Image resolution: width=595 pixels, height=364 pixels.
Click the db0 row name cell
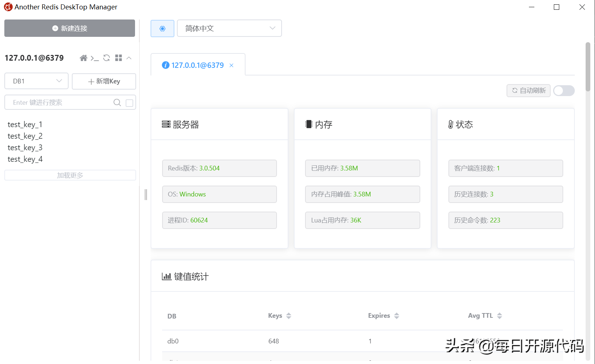173,341
